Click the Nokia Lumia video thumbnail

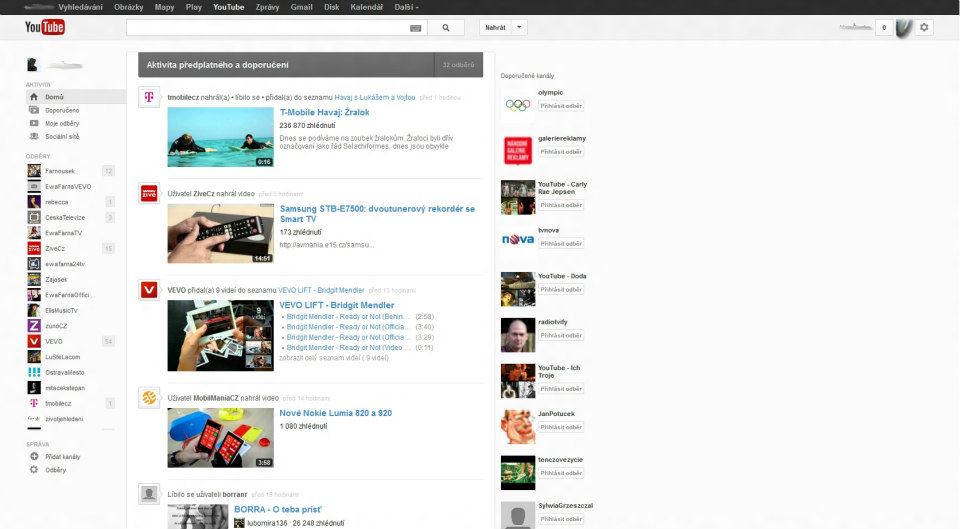[220, 438]
